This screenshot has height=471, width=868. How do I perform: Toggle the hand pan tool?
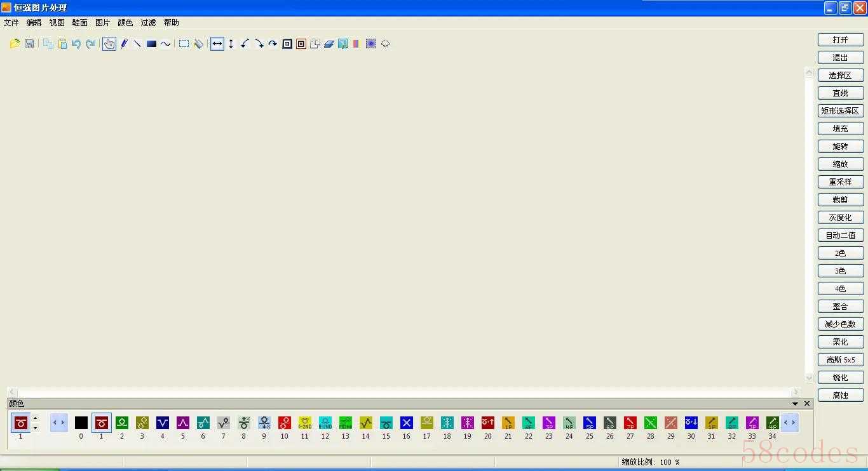tap(109, 44)
